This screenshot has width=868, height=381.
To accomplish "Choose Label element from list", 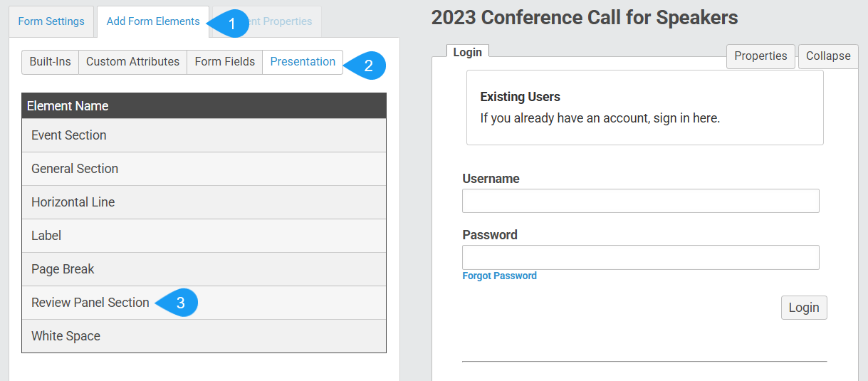I will point(204,236).
